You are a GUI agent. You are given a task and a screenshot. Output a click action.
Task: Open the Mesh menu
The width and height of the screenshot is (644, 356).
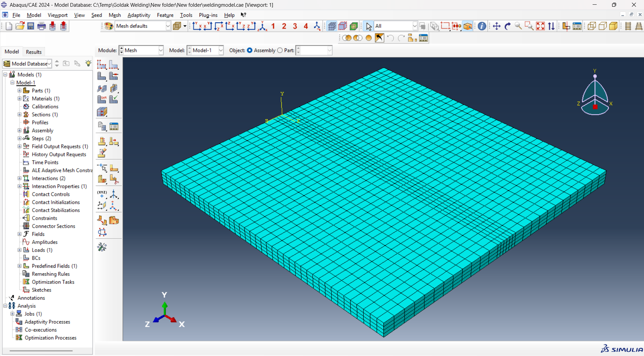114,15
